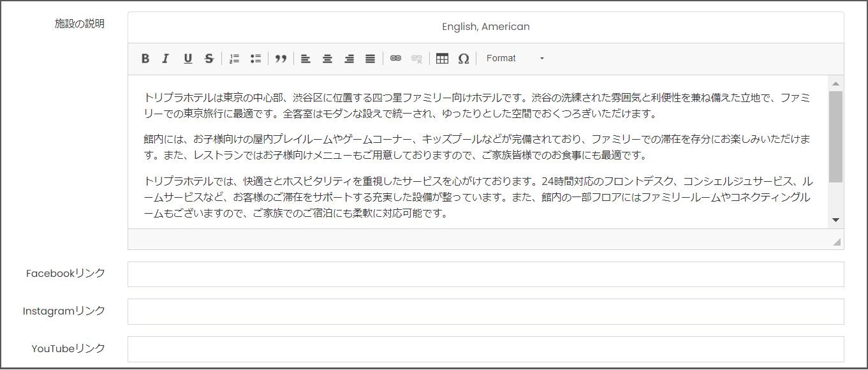
Task: Click the Facebookリンク input field
Action: coord(485,274)
